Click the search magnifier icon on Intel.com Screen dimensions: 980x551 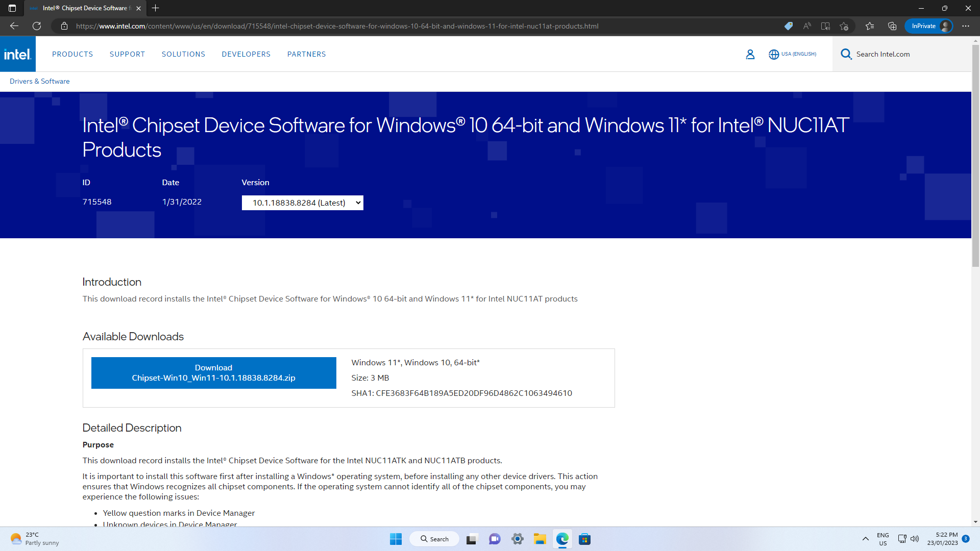[x=846, y=54]
